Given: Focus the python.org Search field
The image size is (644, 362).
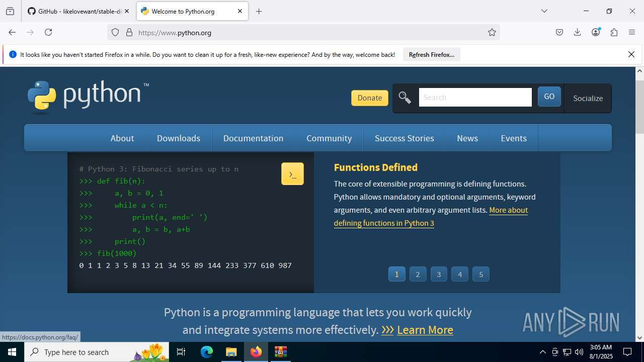Looking at the screenshot, I should click(x=475, y=98).
